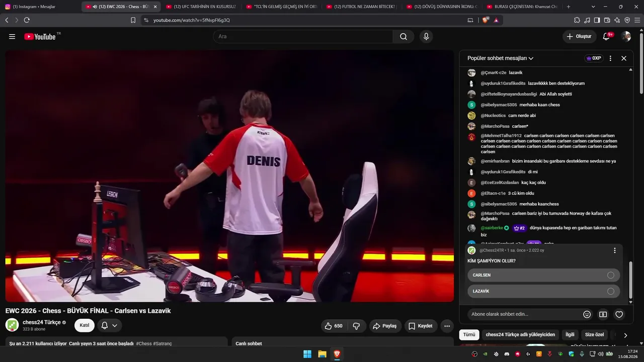The image size is (644, 362).
Task: Open a new browser tab
Action: pyautogui.click(x=569, y=7)
